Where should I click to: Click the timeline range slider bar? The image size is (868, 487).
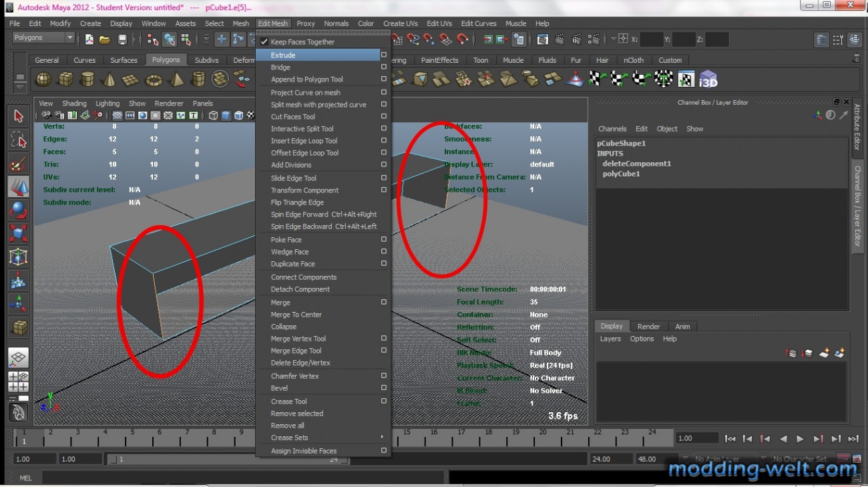(227, 459)
